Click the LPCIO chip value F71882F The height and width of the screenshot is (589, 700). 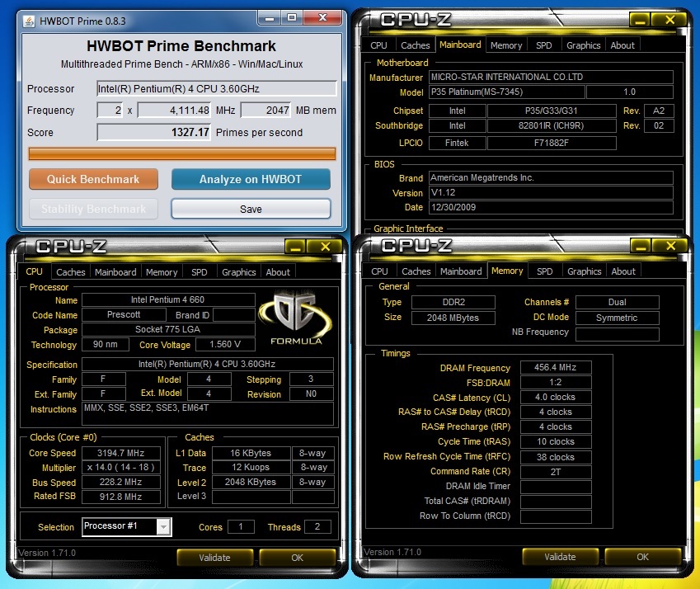(x=552, y=143)
